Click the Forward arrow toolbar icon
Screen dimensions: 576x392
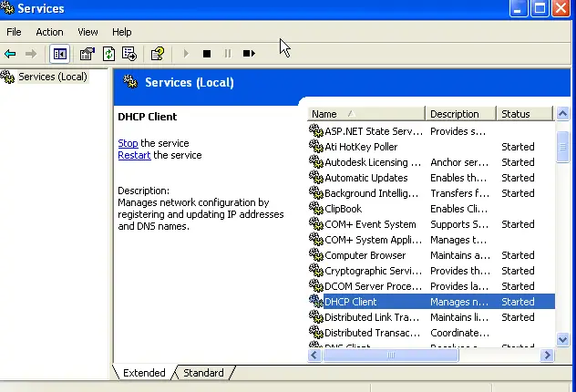(31, 54)
